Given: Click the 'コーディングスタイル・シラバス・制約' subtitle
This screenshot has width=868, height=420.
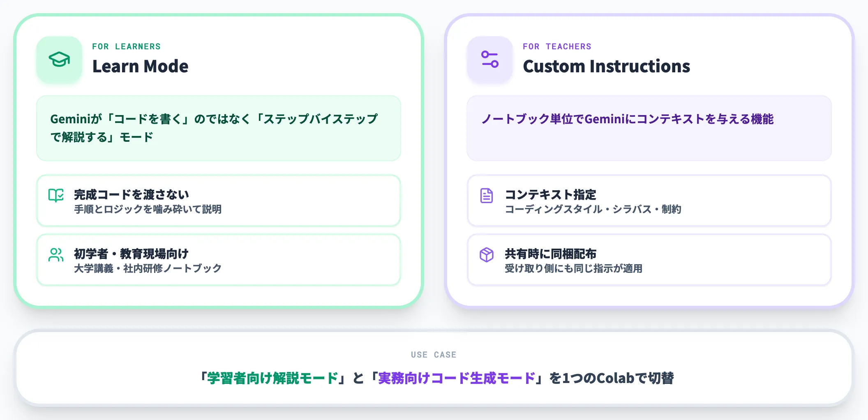Looking at the screenshot, I should coord(593,209).
